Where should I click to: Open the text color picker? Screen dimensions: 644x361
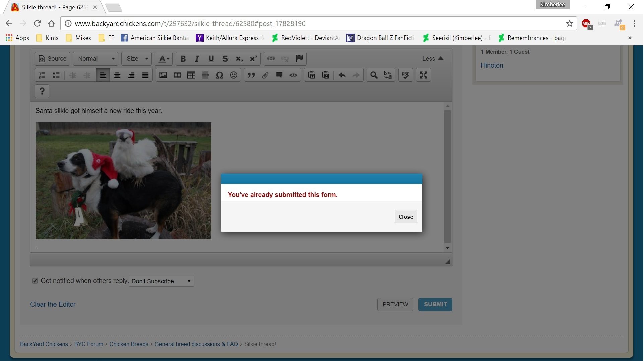coord(164,59)
